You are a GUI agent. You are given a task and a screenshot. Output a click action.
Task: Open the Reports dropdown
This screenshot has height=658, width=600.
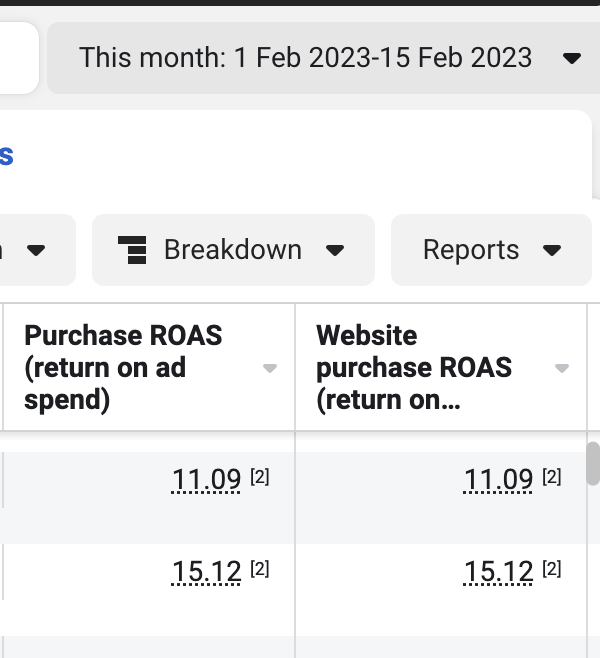(491, 250)
